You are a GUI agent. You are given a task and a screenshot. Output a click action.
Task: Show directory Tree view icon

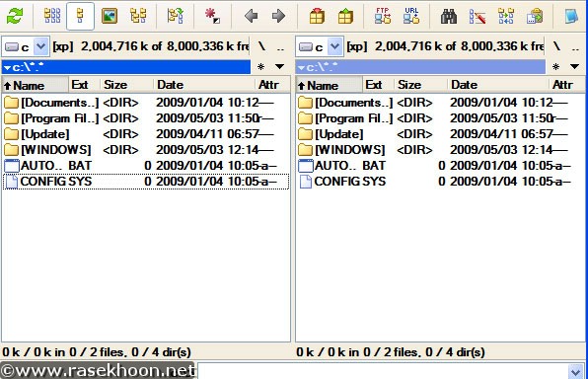point(138,16)
